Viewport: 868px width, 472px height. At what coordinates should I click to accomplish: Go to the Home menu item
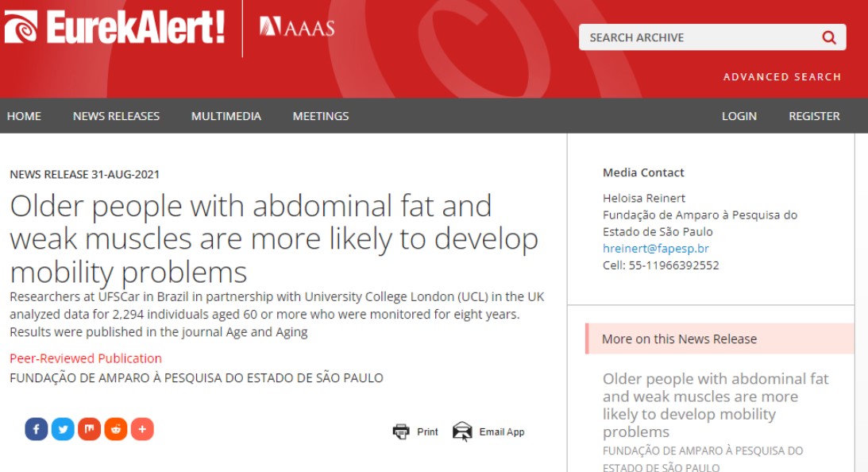point(24,116)
